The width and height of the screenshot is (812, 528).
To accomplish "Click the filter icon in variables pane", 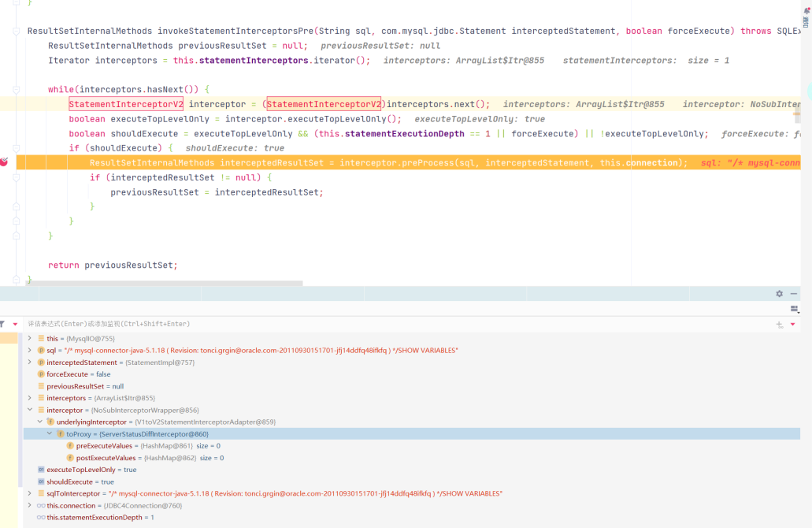I will click(2, 324).
